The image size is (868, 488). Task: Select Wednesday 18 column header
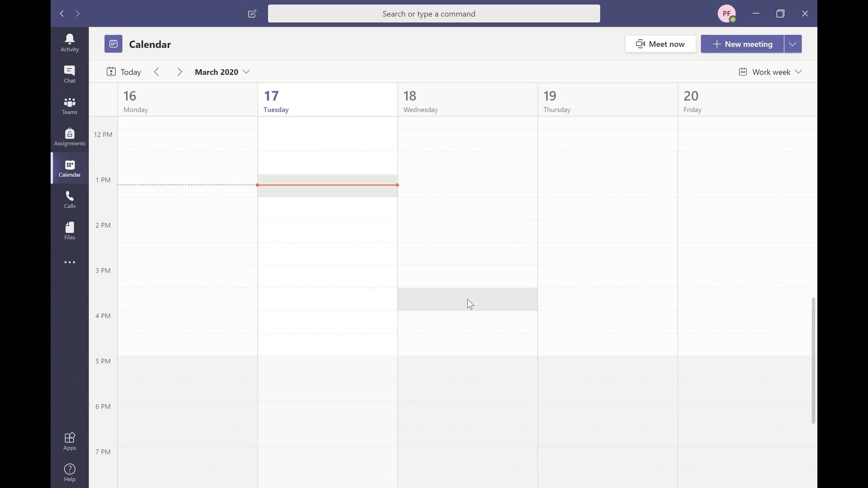point(467,100)
